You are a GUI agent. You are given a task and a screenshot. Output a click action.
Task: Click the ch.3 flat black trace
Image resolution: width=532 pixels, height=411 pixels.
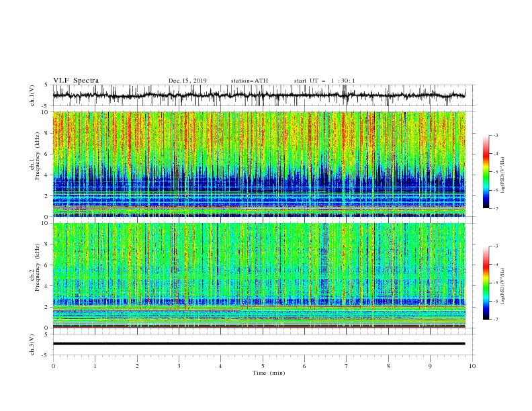[x=259, y=344]
